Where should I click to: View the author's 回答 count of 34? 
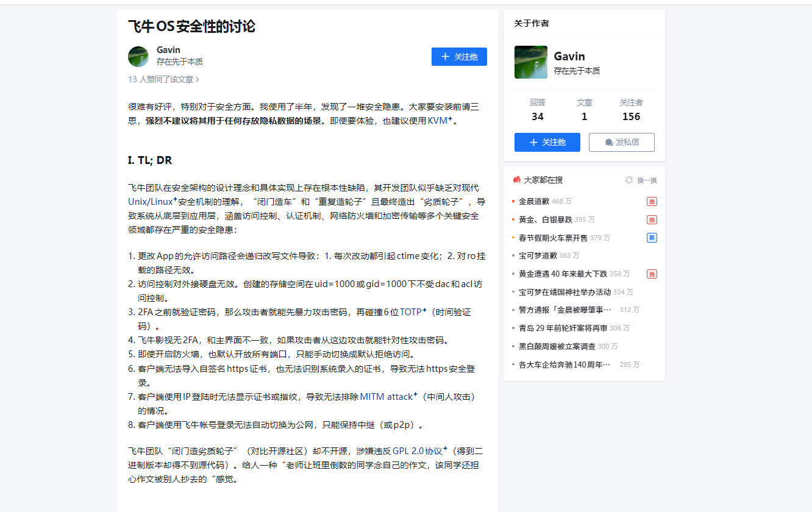pyautogui.click(x=538, y=110)
